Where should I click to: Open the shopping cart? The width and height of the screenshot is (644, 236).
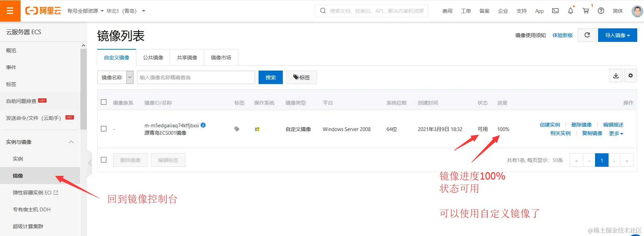(586, 11)
